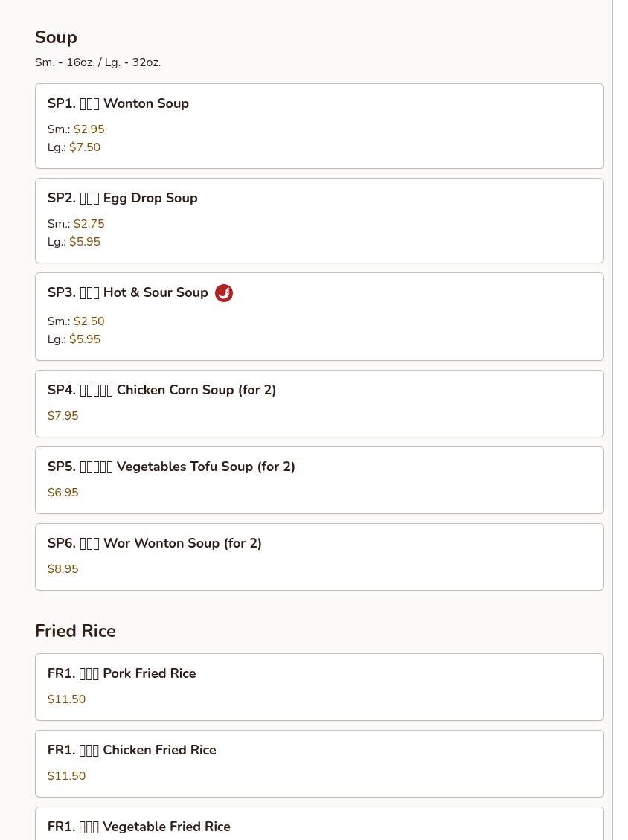628x840 pixels.
Task: Click Wonton Soup small price $2.95
Action: click(89, 129)
